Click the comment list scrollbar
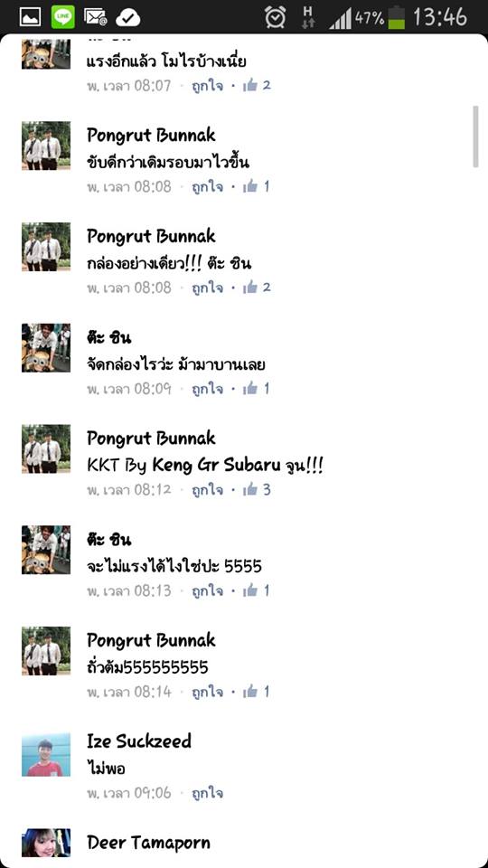The height and width of the screenshot is (868, 488). tap(475, 137)
